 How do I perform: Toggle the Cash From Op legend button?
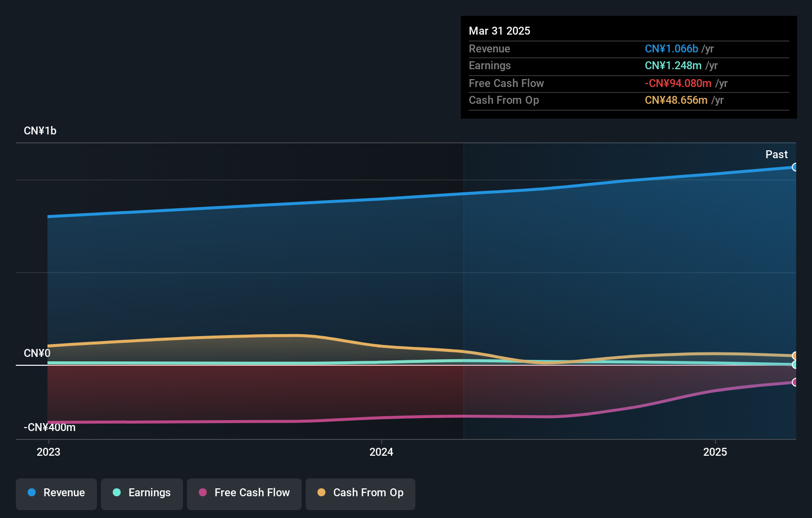(x=361, y=494)
